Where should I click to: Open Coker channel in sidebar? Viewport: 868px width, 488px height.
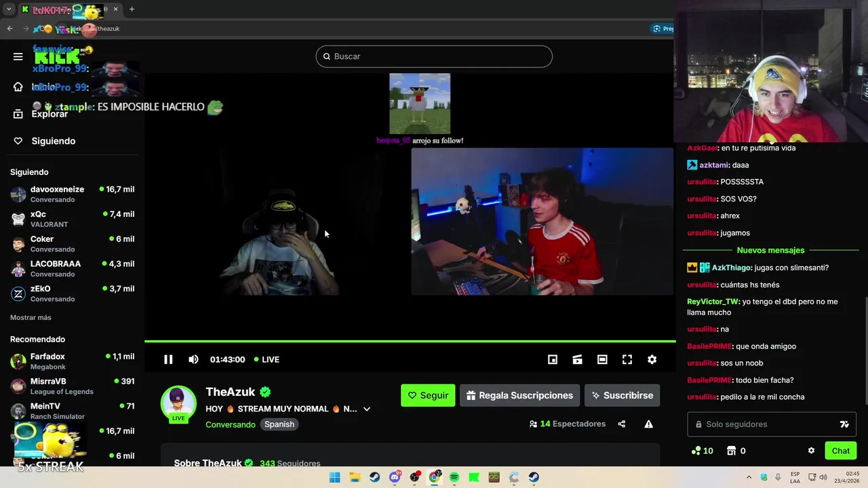[72, 244]
